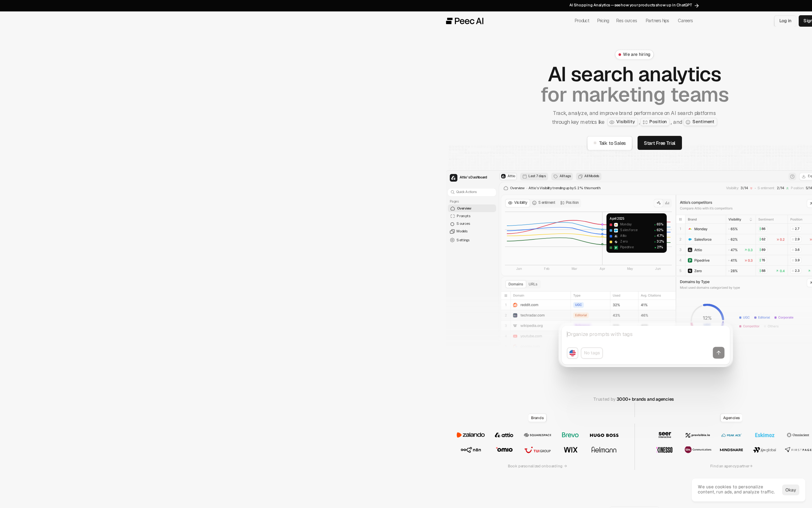Click the n8n brand logo
The height and width of the screenshot is (508, 812).
coord(471,450)
